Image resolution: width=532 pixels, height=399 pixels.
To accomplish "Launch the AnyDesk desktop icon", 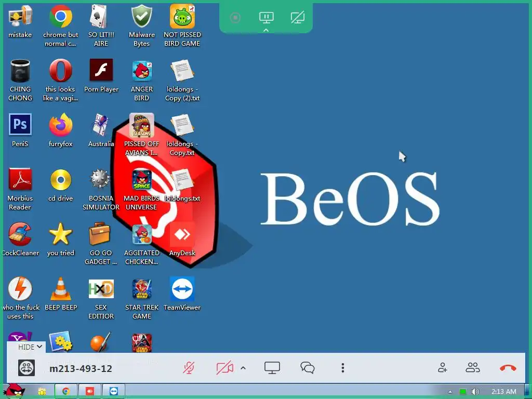I will tap(182, 234).
